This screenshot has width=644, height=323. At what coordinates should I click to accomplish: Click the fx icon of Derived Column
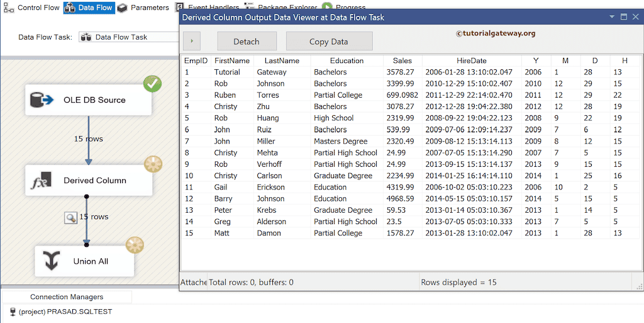(41, 181)
